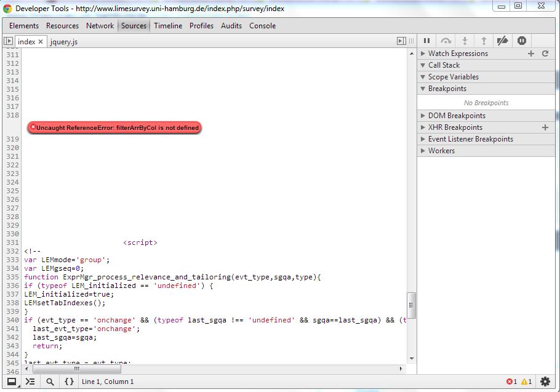Click the Step over function call icon
Image resolution: width=560 pixels, height=392 pixels.
pos(446,41)
